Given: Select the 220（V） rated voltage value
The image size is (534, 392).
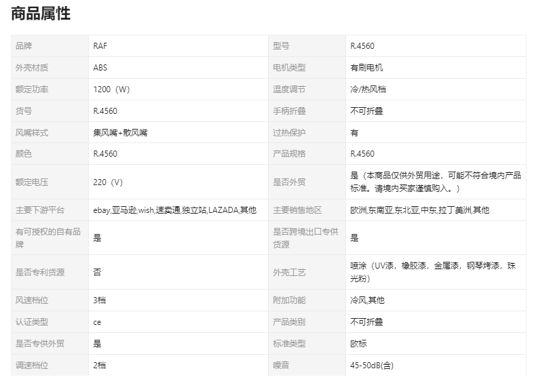Looking at the screenshot, I should coord(108,182).
